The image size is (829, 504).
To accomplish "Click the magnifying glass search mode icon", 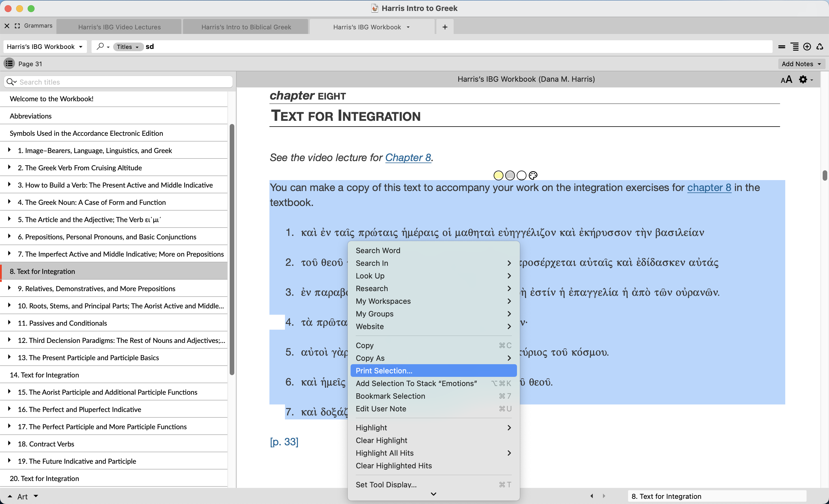I will click(100, 46).
